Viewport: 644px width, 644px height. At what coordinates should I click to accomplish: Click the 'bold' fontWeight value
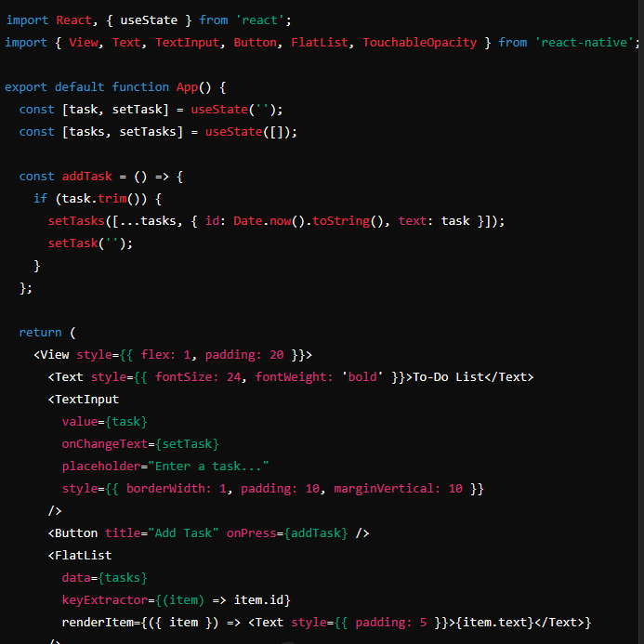362,376
